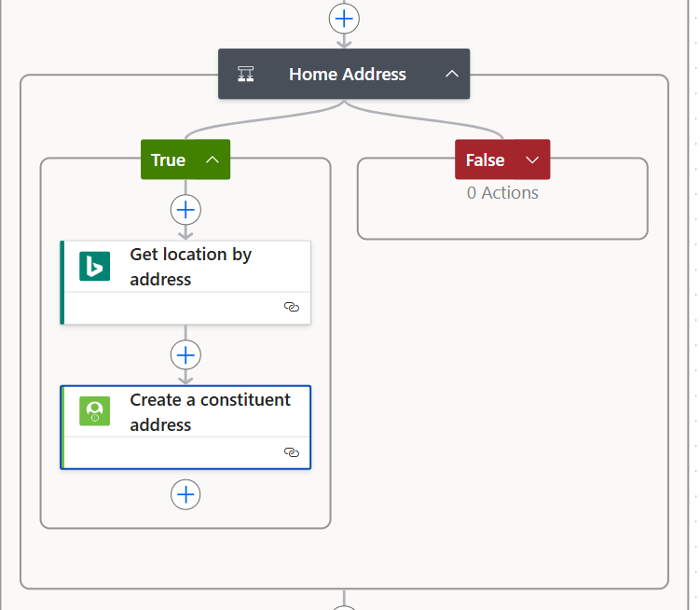Open Get location by address action
The image size is (700, 610).
tap(185, 283)
